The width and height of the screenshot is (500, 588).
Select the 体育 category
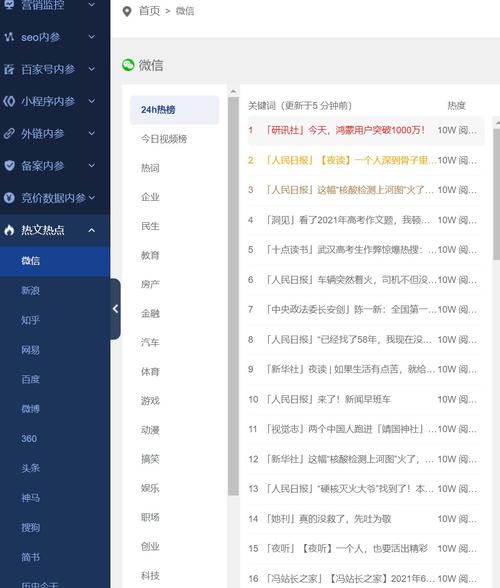coord(150,372)
